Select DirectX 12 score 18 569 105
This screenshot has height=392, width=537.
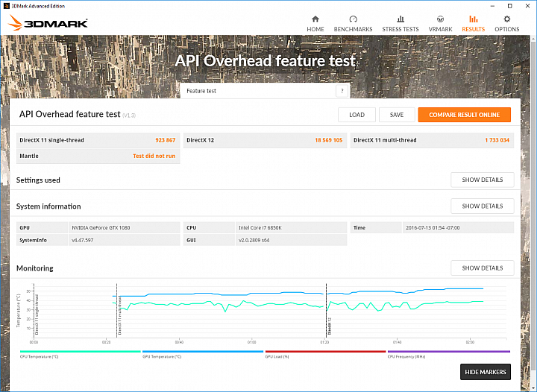328,140
